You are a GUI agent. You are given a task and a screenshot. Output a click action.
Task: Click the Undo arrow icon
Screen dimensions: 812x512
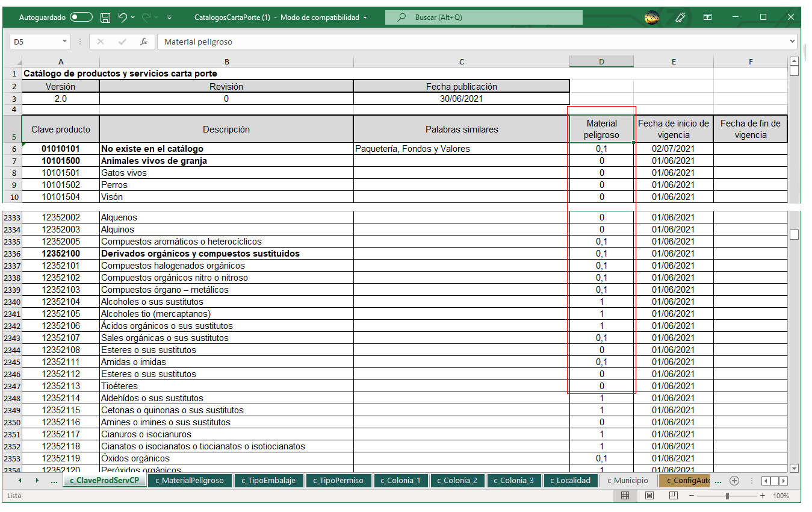pos(122,17)
